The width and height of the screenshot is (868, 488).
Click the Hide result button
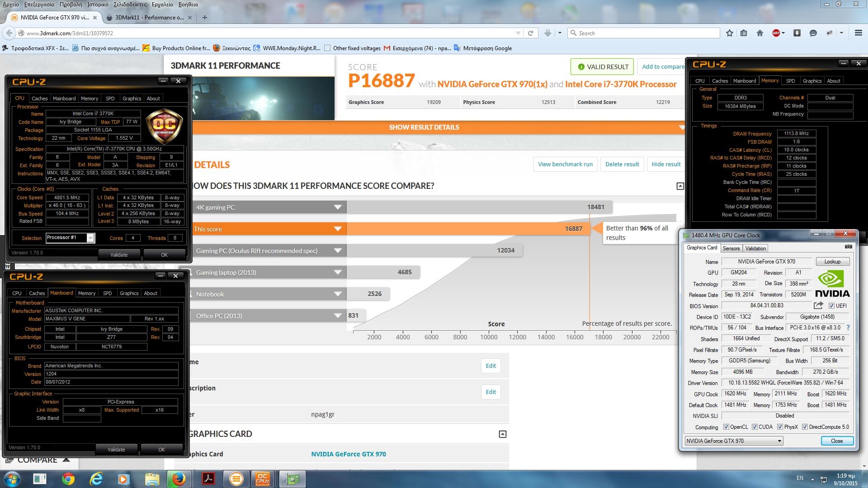666,164
